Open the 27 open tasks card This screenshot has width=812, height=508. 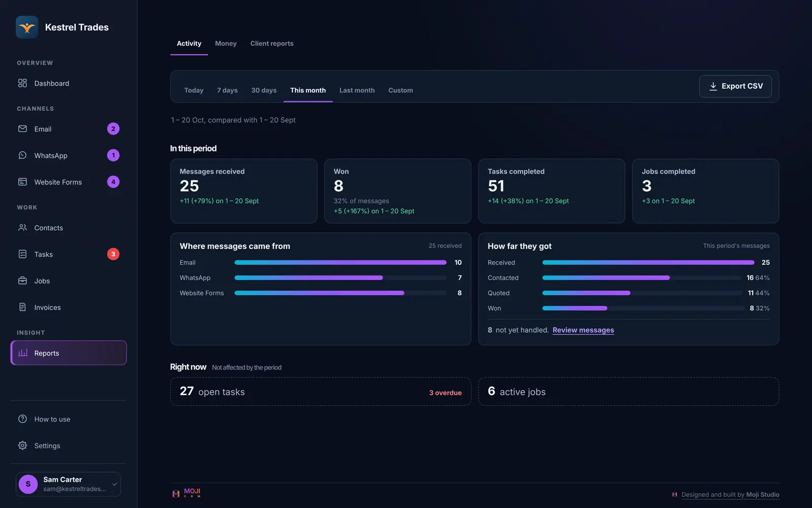(321, 392)
